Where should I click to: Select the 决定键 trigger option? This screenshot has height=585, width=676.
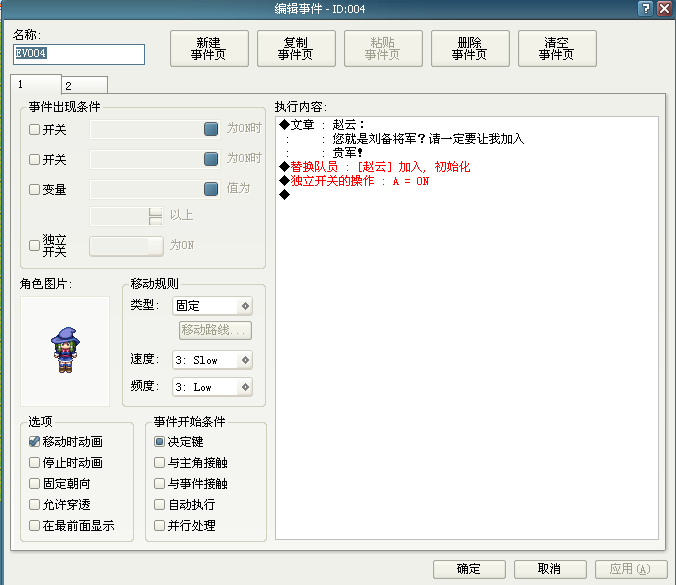(160, 441)
